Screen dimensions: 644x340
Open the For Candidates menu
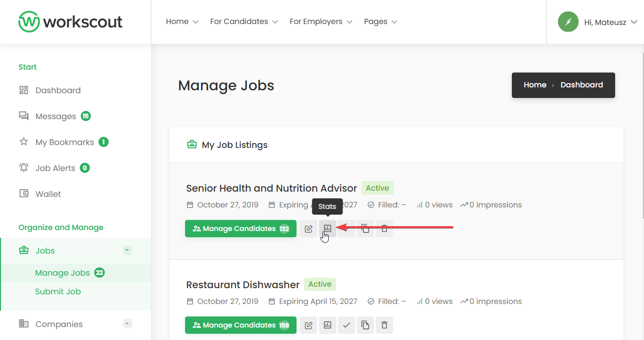click(x=244, y=22)
